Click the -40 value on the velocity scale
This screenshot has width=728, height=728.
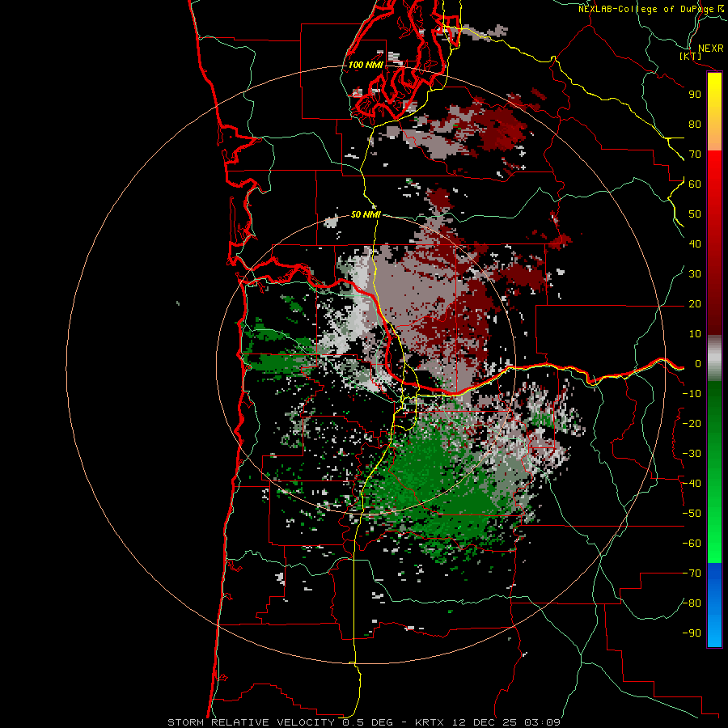click(x=692, y=484)
